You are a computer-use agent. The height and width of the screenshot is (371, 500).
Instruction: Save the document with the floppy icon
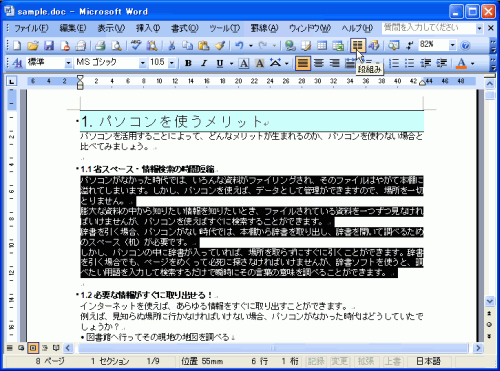pyautogui.click(x=49, y=45)
